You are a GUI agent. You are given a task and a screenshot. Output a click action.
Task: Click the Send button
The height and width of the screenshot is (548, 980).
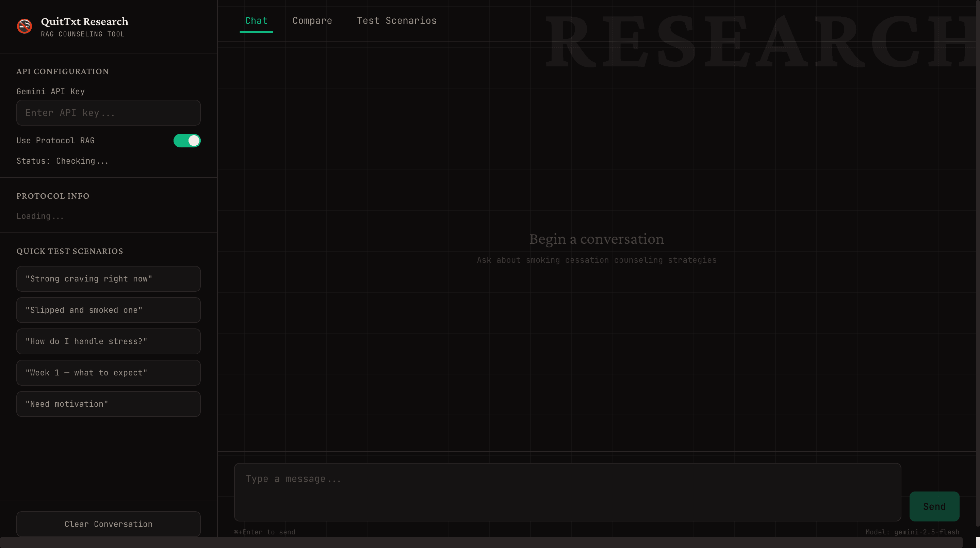click(x=934, y=506)
